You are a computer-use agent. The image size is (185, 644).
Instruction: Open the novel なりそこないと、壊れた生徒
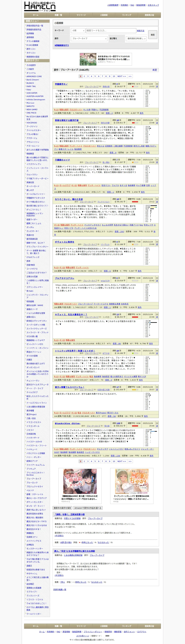click(69, 199)
